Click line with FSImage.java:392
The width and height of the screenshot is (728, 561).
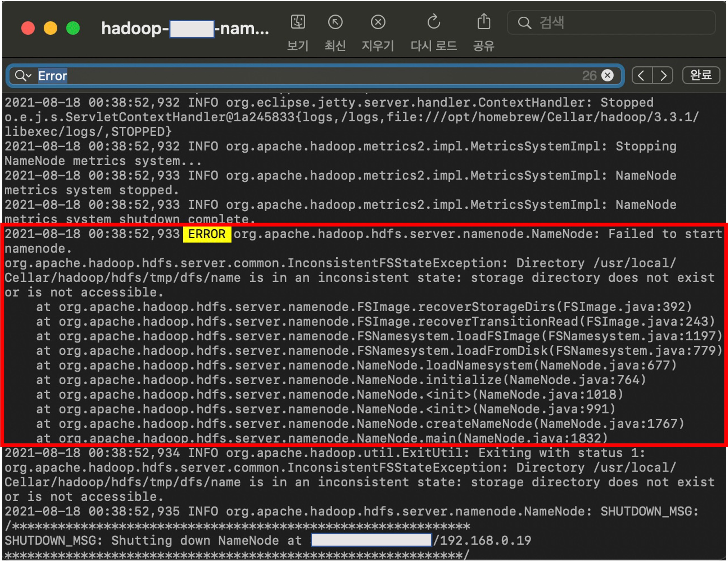[x=364, y=307]
